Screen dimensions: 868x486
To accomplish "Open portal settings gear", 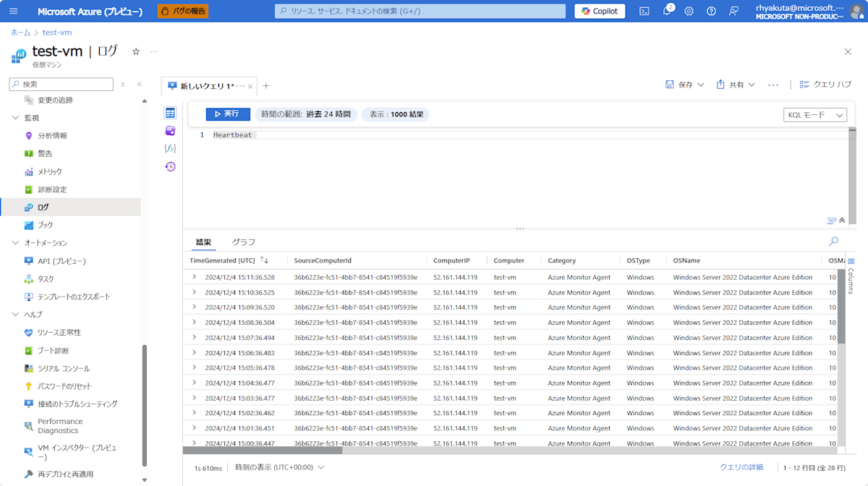I will [x=689, y=11].
